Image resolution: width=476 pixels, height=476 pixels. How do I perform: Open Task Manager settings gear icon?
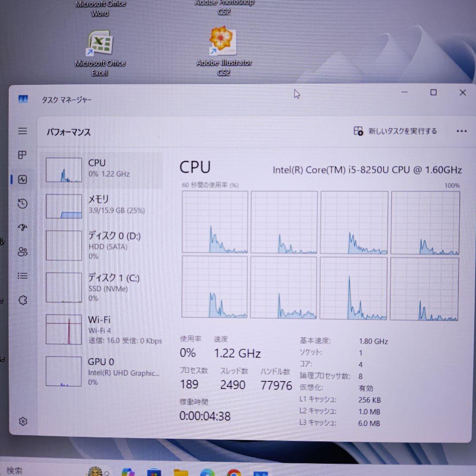pyautogui.click(x=23, y=421)
